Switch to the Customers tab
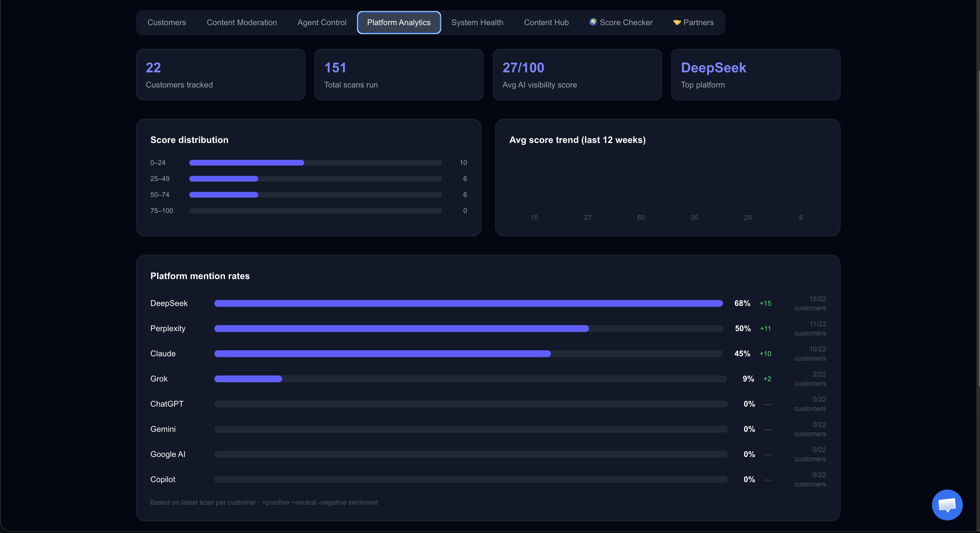This screenshot has height=533, width=980. point(167,22)
